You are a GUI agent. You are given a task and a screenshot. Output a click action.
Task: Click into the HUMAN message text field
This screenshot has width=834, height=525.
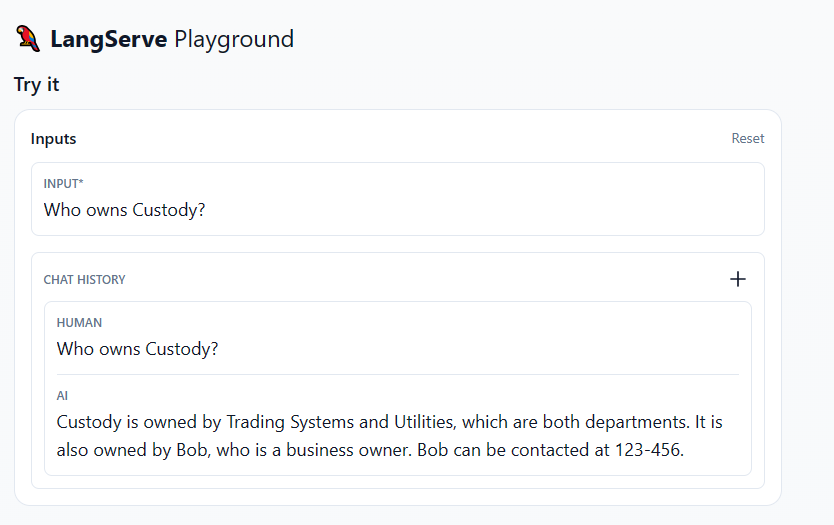[x=397, y=349]
